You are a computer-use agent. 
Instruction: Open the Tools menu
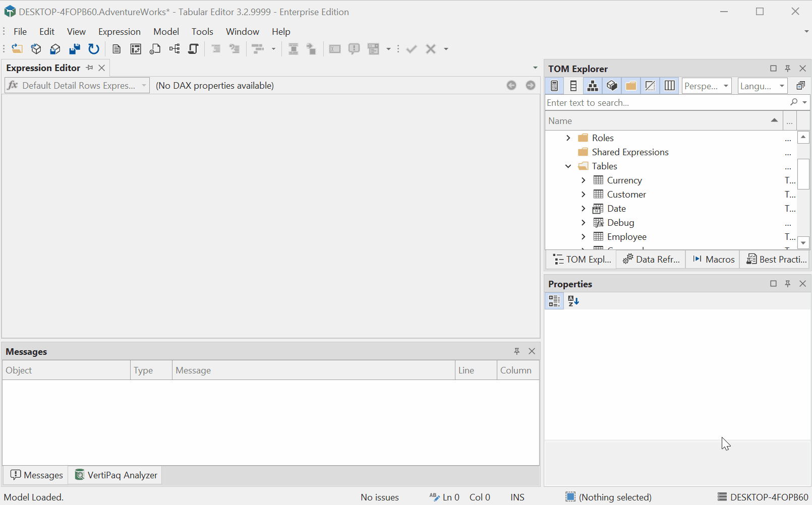(202, 31)
